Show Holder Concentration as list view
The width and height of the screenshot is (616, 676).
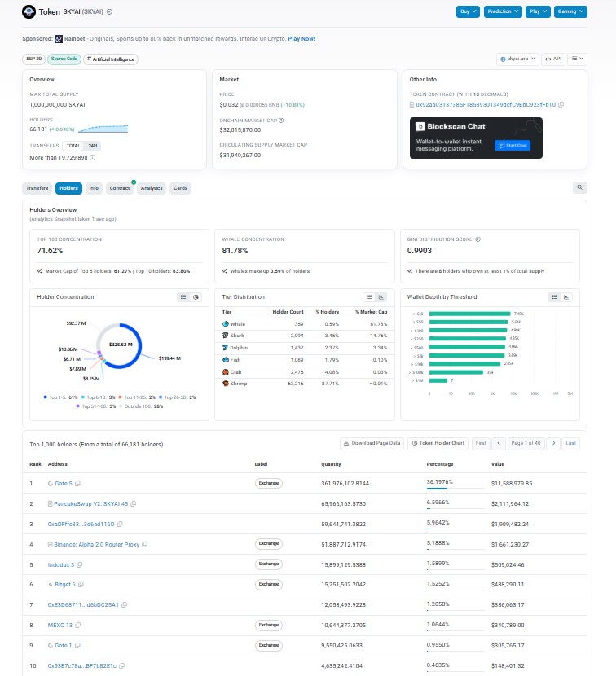(183, 297)
